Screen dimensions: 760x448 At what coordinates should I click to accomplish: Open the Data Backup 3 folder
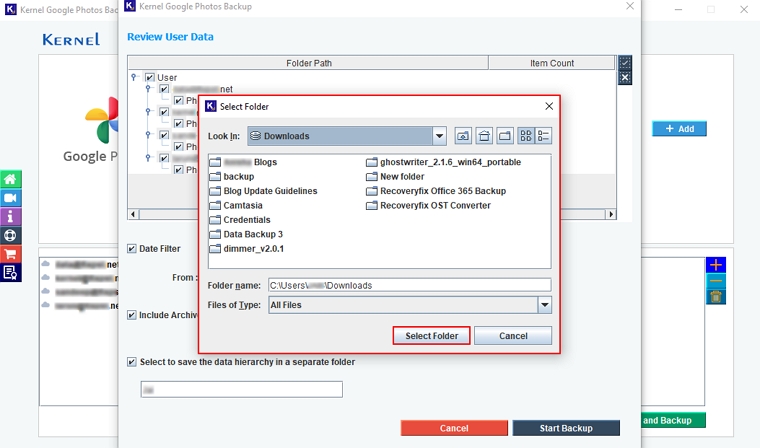pos(246,234)
